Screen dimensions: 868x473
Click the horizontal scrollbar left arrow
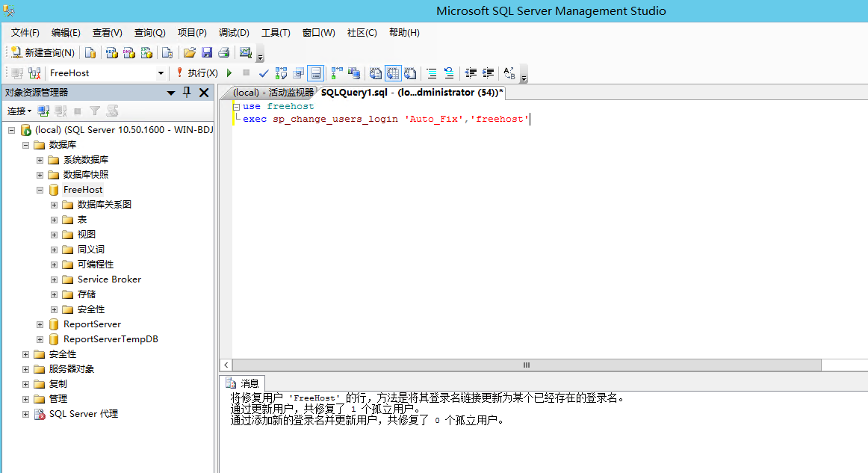(x=226, y=365)
